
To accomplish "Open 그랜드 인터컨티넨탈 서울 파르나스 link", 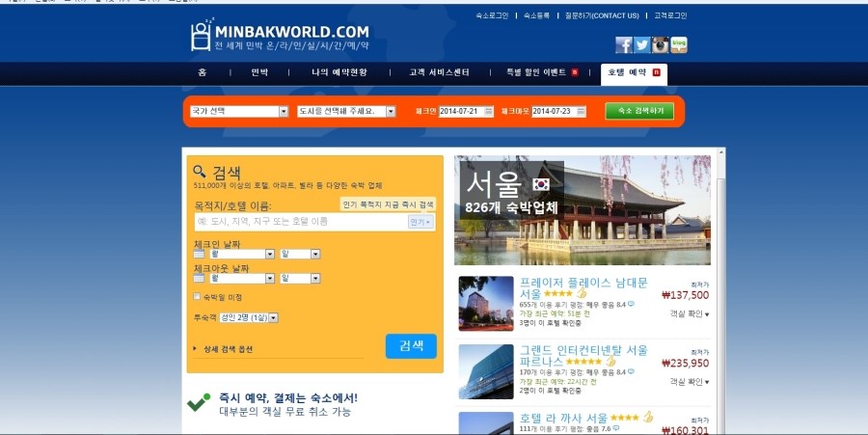I will coord(583,356).
